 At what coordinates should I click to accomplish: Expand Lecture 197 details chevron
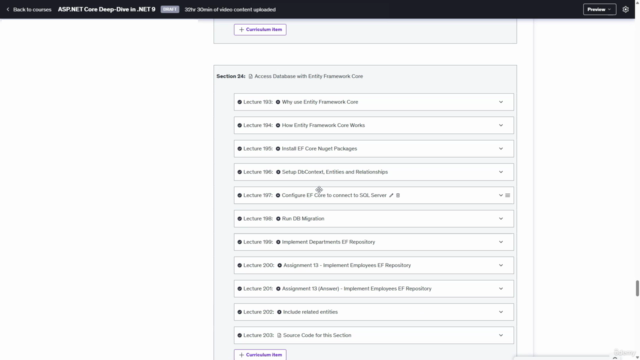coord(501,196)
